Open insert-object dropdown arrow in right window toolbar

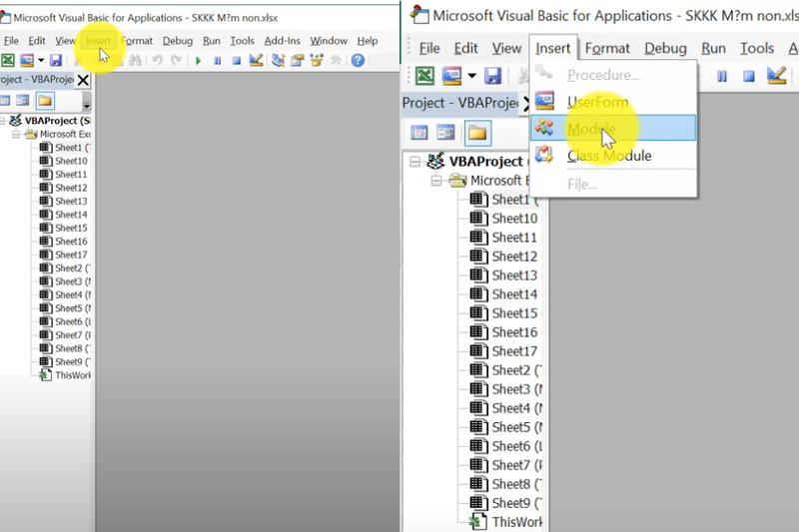click(471, 77)
